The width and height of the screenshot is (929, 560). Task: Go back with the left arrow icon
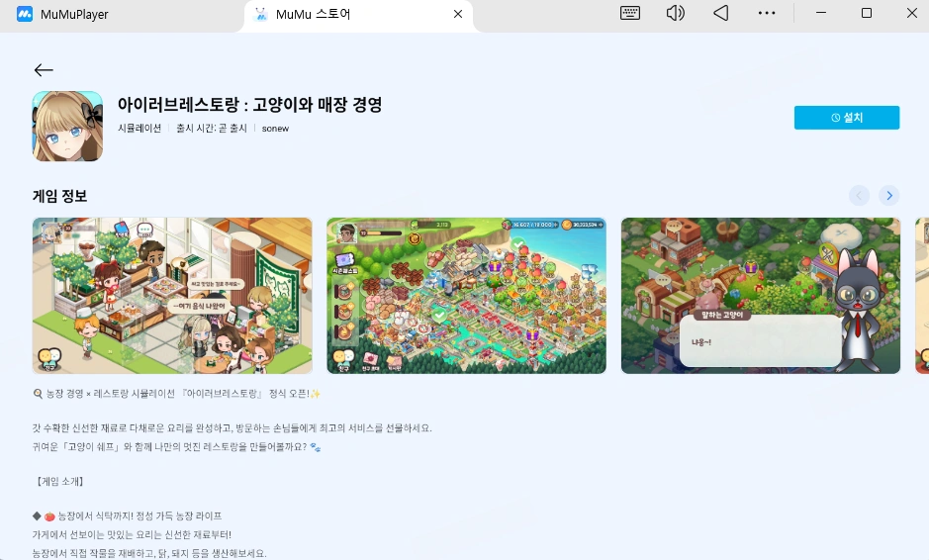[44, 70]
